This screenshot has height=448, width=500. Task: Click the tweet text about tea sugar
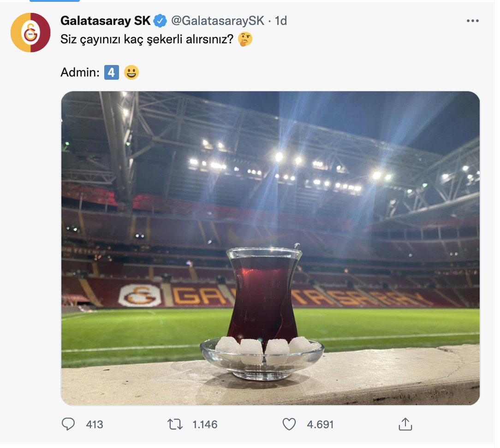pyautogui.click(x=147, y=40)
